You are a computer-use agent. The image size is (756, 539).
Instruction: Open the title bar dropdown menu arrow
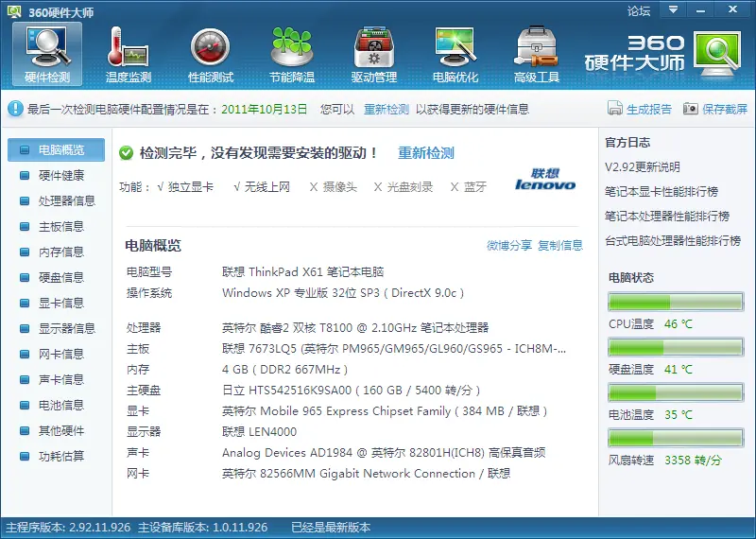674,9
